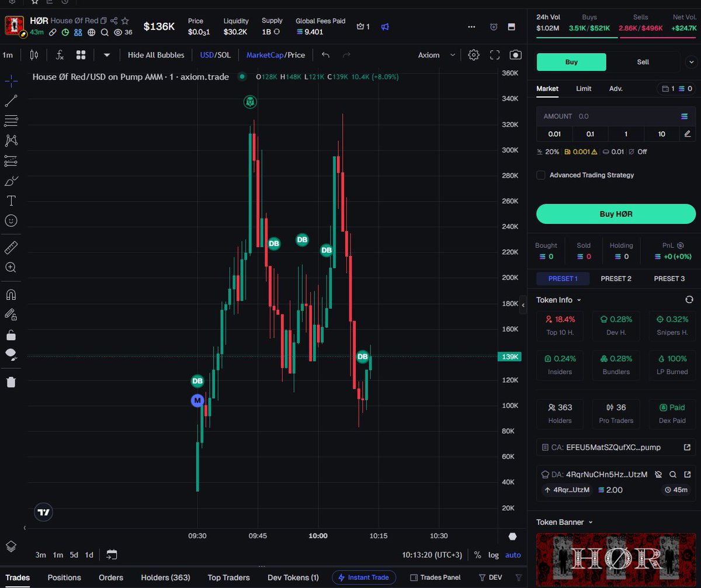Open the chart layout grid selector

[81, 55]
